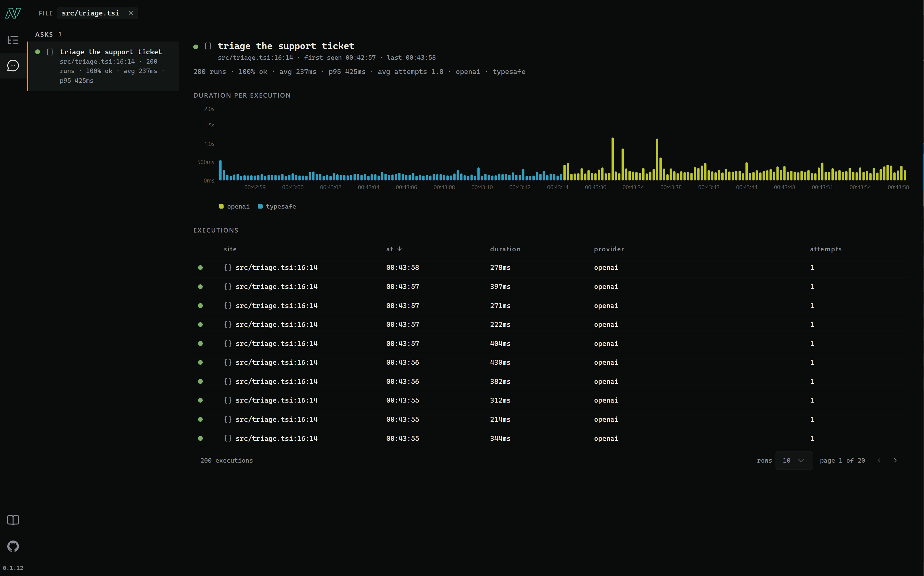Sort by the provider column header
Screen dimensions: 924x576
(x=609, y=249)
